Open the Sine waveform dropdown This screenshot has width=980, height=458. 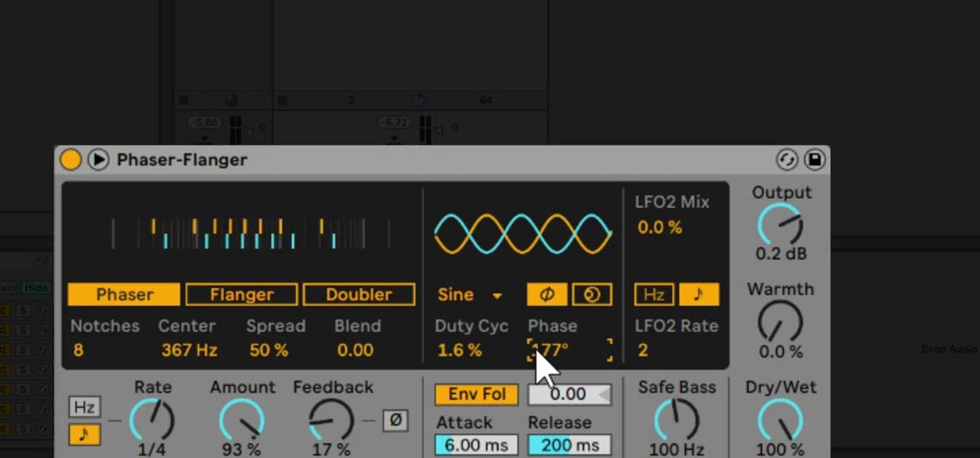click(x=469, y=295)
